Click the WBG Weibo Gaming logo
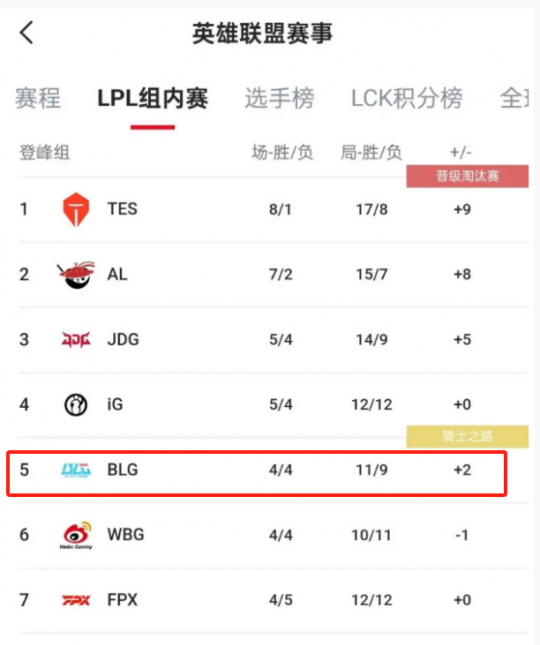Viewport: 540px width, 645px height. pyautogui.click(x=76, y=535)
